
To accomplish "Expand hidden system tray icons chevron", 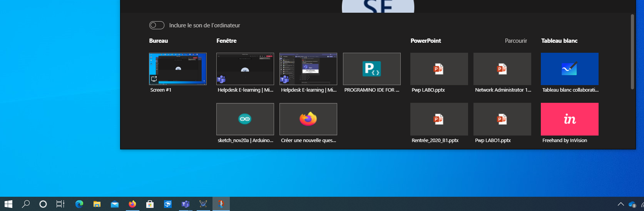I will (621, 204).
